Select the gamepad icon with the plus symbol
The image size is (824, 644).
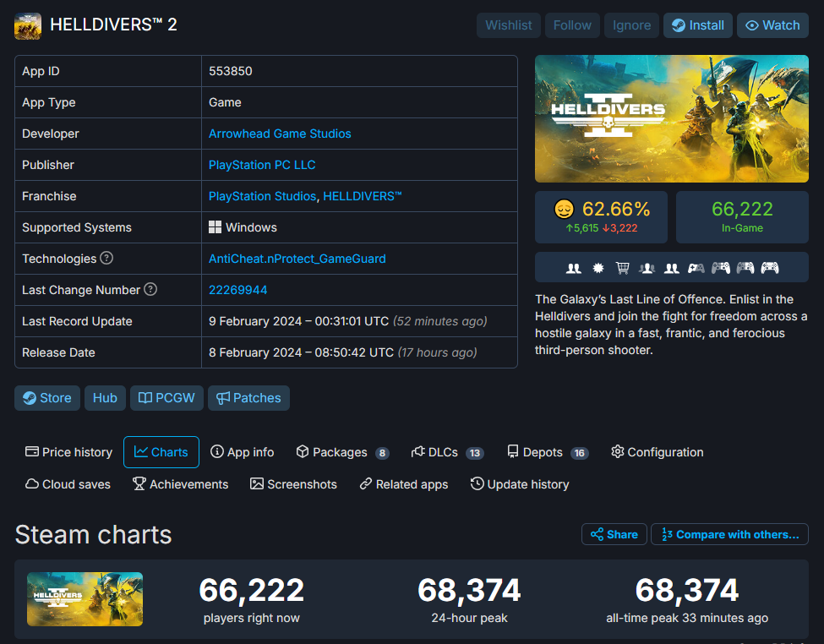(x=696, y=268)
